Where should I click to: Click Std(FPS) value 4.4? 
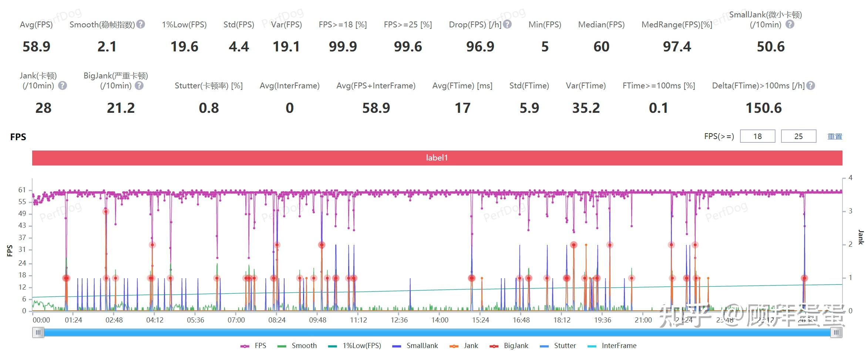[x=239, y=47]
